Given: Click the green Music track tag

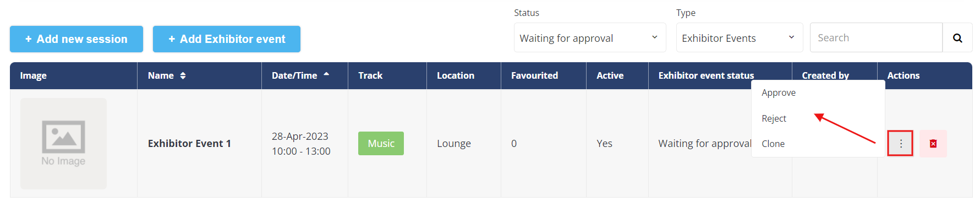Looking at the screenshot, I should [381, 143].
